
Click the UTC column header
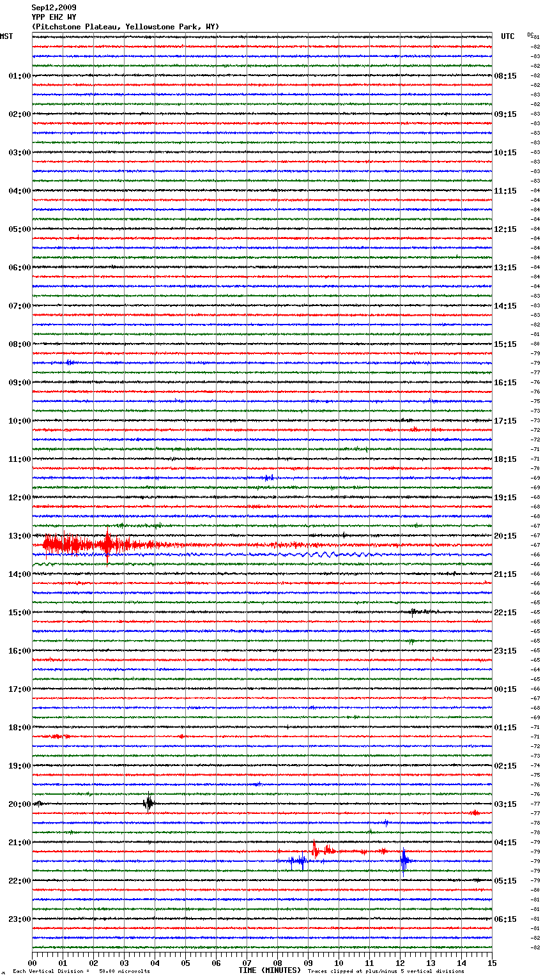[x=508, y=36]
